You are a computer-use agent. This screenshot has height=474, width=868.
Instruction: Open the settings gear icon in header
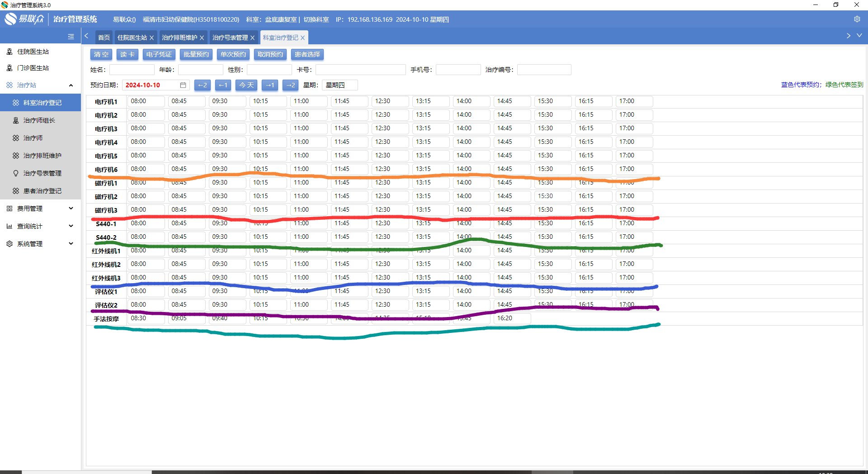pyautogui.click(x=857, y=19)
